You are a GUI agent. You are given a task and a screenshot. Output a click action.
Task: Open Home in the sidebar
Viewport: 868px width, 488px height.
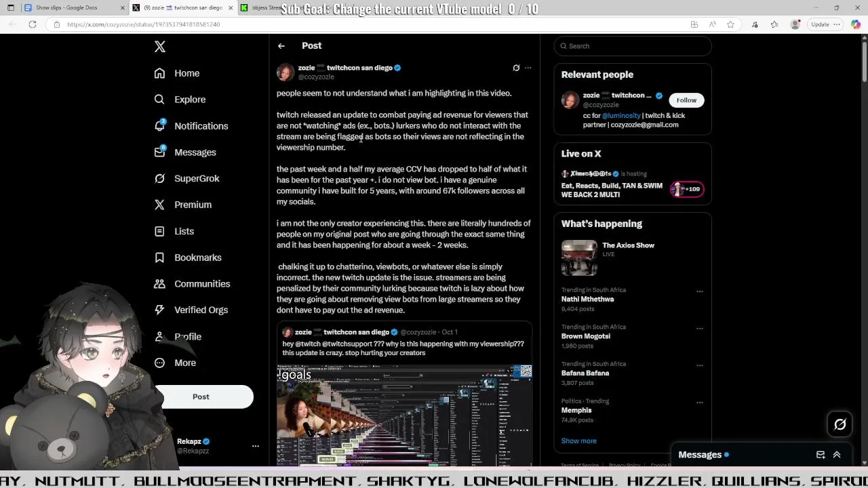[177, 73]
